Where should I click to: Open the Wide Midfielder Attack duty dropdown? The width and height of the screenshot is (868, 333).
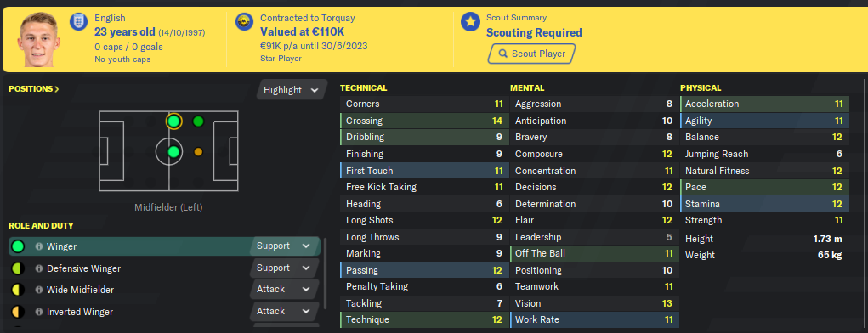284,290
